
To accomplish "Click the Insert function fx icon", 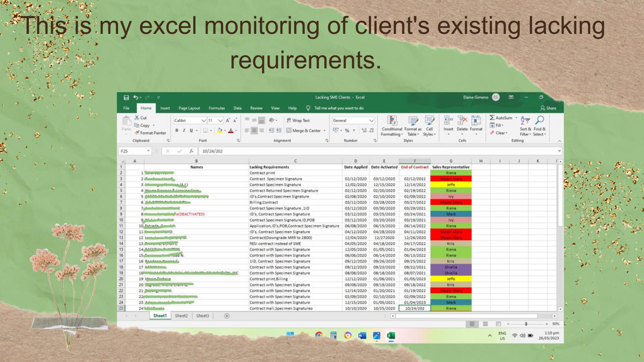I will click(191, 151).
